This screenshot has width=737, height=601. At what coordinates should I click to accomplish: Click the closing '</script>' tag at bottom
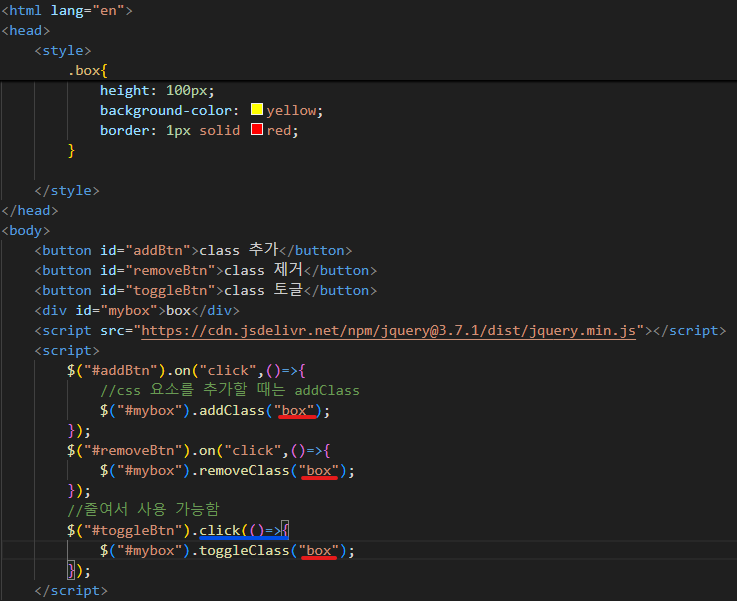point(71,591)
